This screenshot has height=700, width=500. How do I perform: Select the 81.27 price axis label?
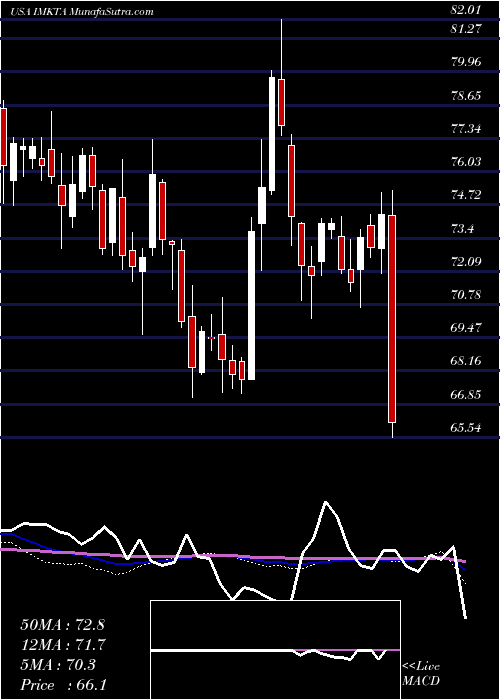point(467,29)
